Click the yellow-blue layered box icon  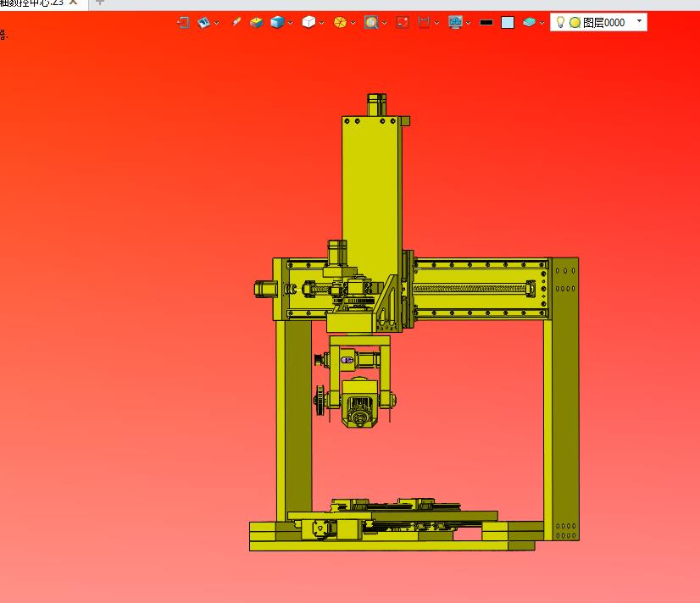[257, 23]
